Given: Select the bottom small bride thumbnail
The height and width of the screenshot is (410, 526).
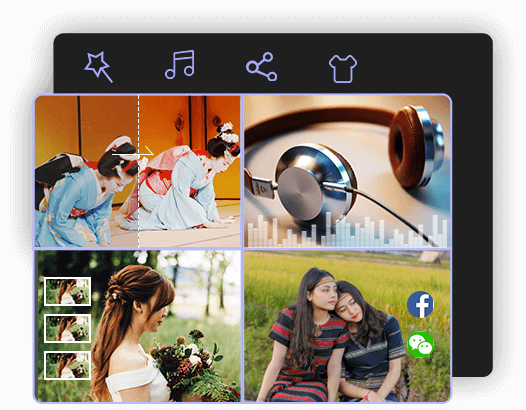Looking at the screenshot, I should [67, 365].
